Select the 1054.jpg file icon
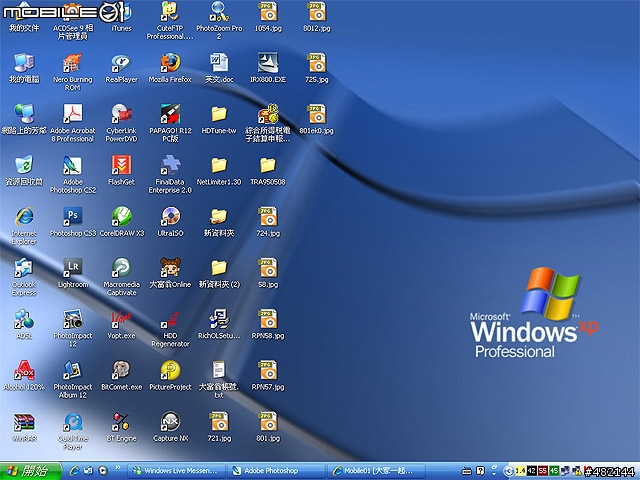 click(268, 17)
